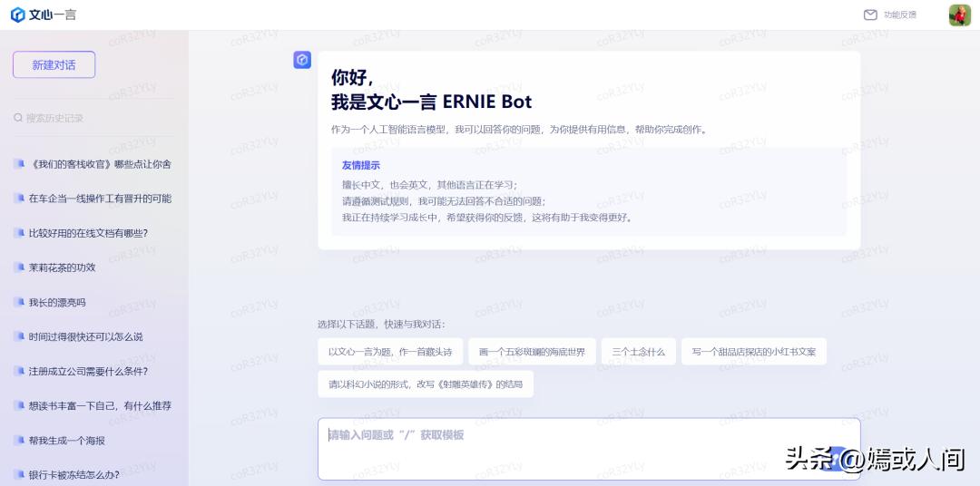This screenshot has width=980, height=486.
Task: Choose topic 以文心一言为题，作一首藏头诗
Action: point(390,352)
